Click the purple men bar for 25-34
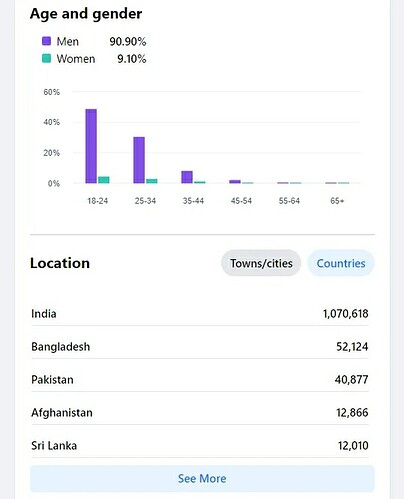 click(x=139, y=160)
